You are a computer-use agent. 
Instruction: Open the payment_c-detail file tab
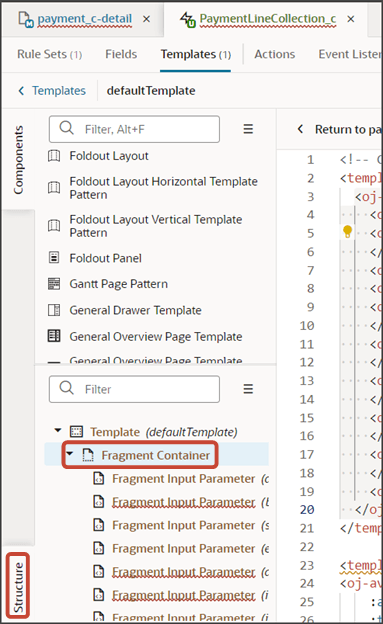[x=84, y=19]
